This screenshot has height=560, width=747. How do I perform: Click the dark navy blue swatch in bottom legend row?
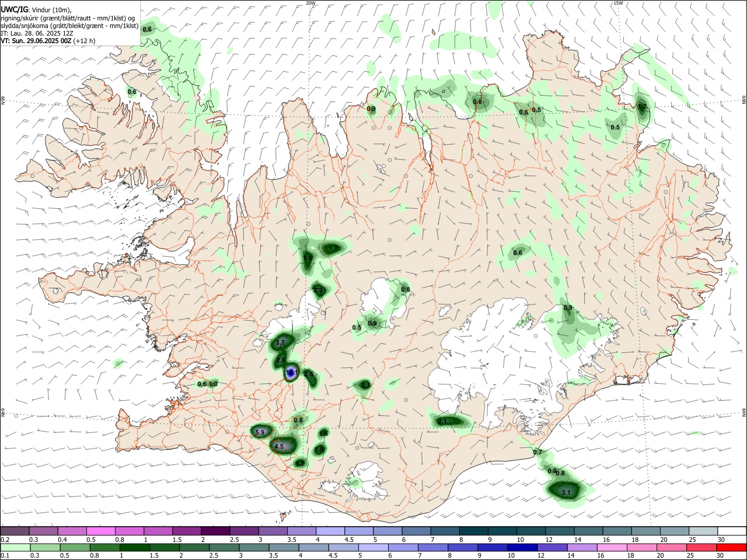click(x=521, y=547)
